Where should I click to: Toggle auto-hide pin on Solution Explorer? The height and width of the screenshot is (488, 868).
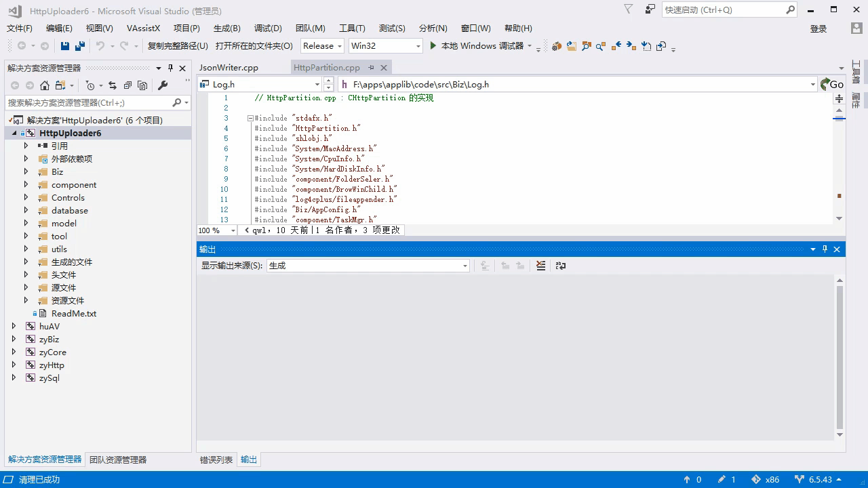[x=171, y=68]
